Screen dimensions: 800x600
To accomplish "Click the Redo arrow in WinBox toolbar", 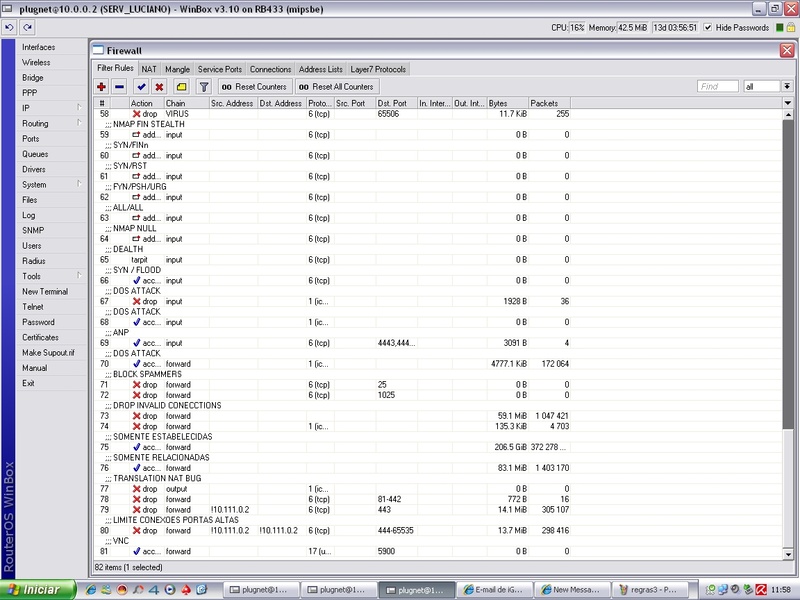I will coord(28,27).
